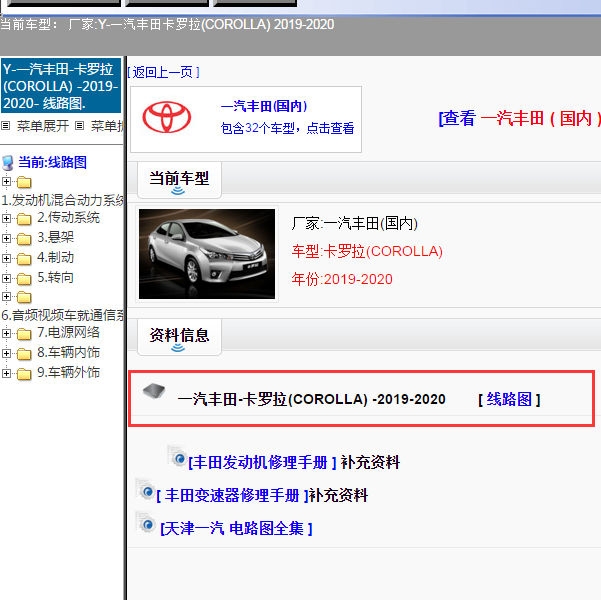
Task: Click the folder icon for 8.车辆内饰
Action: click(24, 353)
